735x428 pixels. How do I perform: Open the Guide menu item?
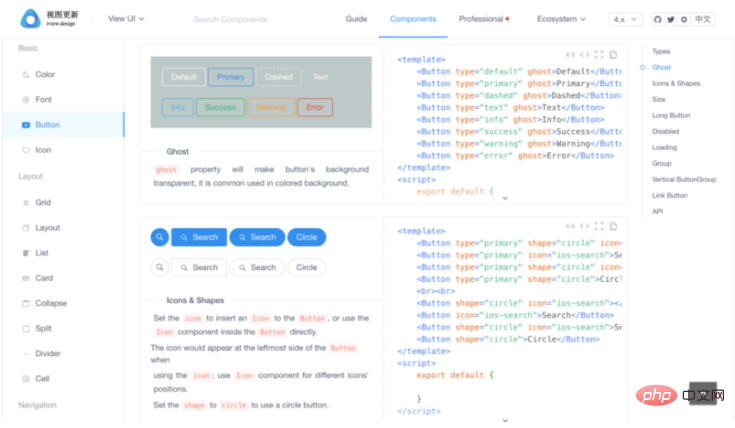pos(356,19)
